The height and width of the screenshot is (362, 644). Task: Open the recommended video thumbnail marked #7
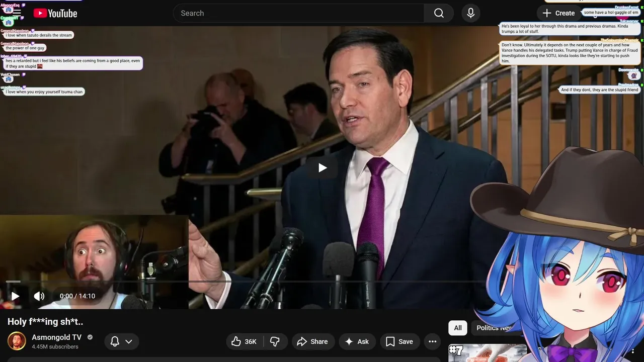coord(488,353)
